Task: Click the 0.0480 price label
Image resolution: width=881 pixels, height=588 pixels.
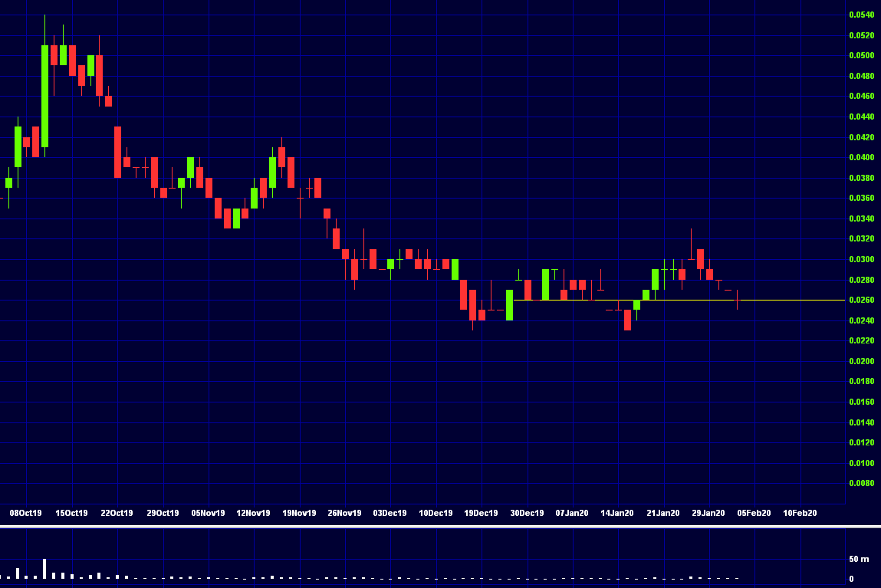Action: point(861,77)
